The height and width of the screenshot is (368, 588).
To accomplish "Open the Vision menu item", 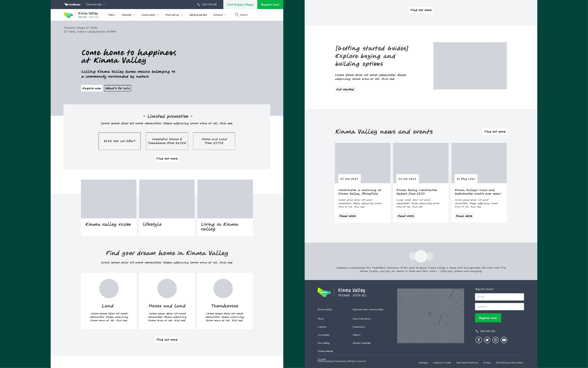I will tap(112, 15).
